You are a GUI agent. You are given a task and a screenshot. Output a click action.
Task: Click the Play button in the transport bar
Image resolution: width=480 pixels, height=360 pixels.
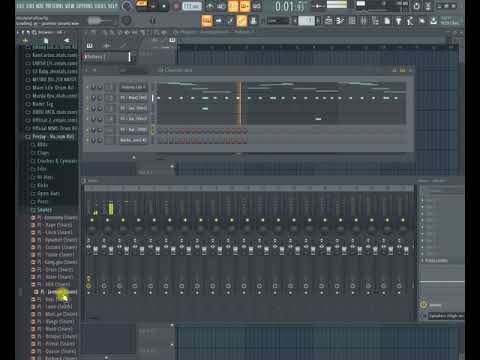point(153,6)
